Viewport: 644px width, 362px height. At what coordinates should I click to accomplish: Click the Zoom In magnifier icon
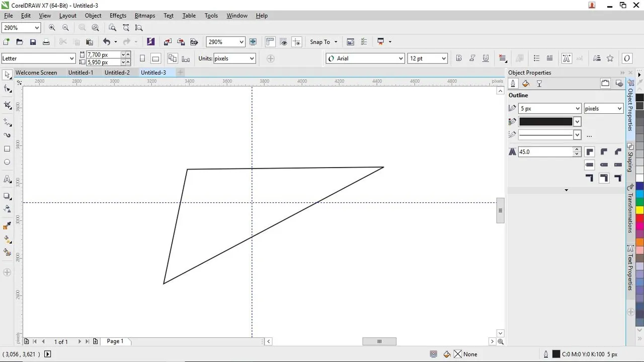[52, 28]
